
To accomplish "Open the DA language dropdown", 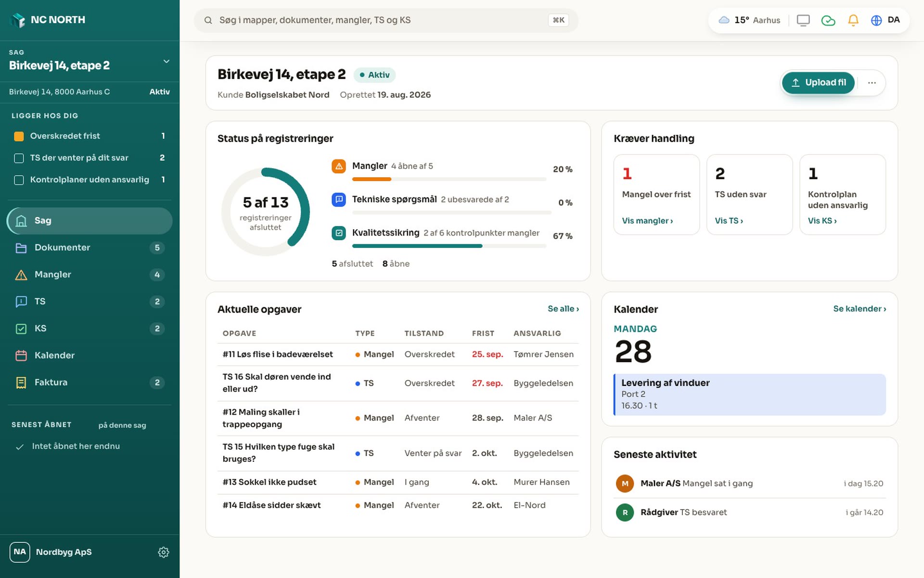I will point(894,20).
